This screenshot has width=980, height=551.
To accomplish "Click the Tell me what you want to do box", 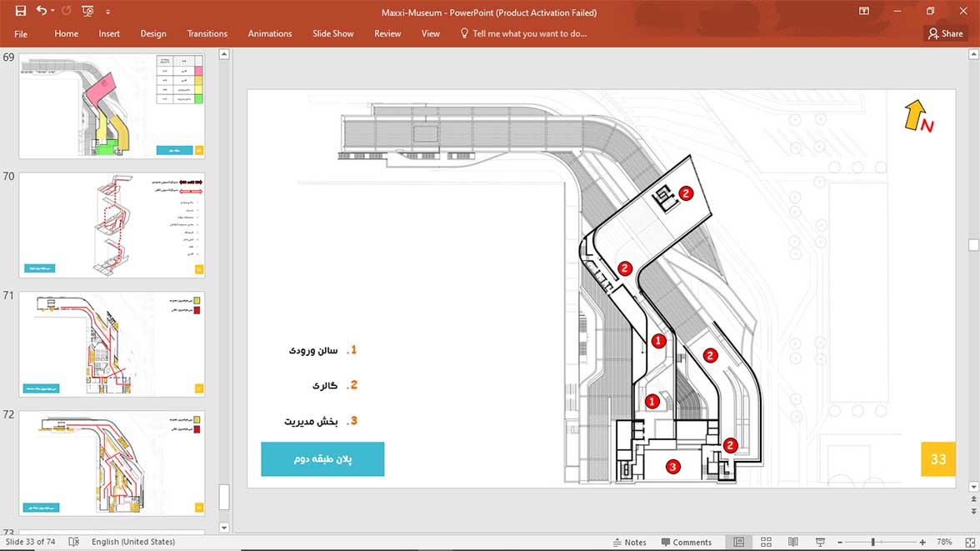I will point(529,34).
